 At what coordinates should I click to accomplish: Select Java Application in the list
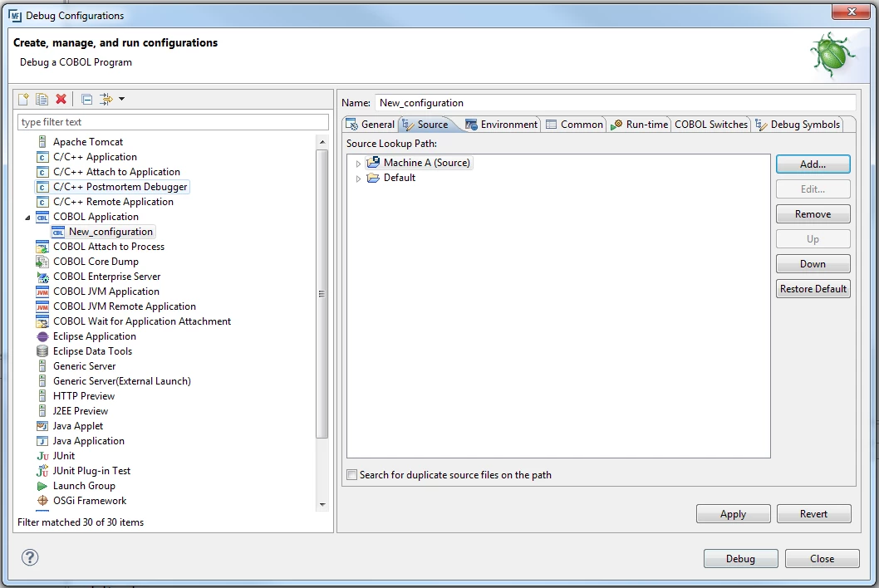(89, 441)
